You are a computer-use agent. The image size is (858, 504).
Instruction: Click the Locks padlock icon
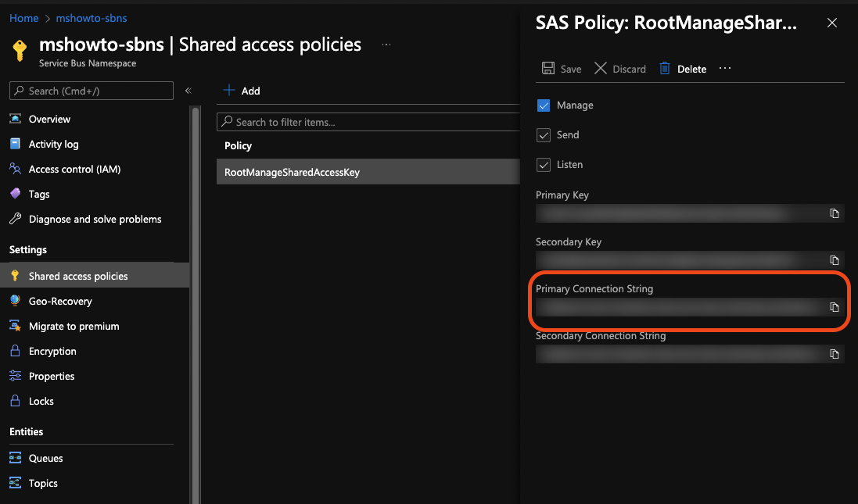point(16,401)
